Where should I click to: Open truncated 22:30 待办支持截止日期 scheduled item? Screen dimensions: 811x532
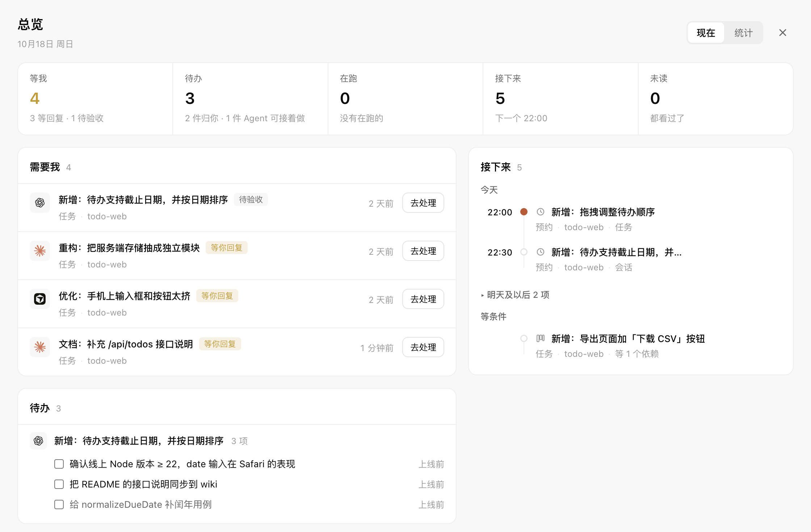616,252
